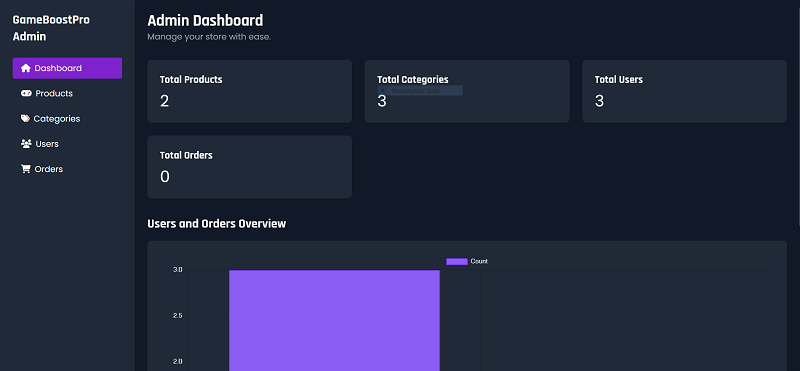The height and width of the screenshot is (371, 800).
Task: Click the home icon beside Dashboard
Action: pos(26,68)
